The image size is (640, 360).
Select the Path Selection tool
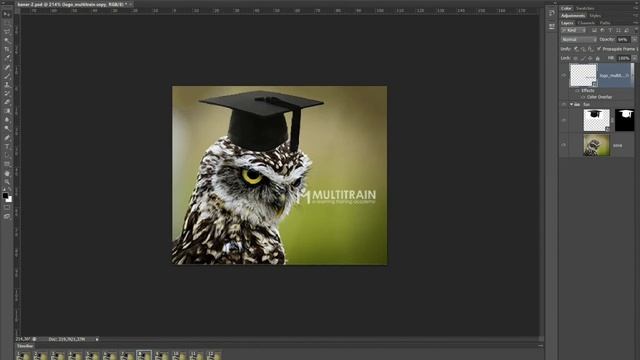[7, 155]
